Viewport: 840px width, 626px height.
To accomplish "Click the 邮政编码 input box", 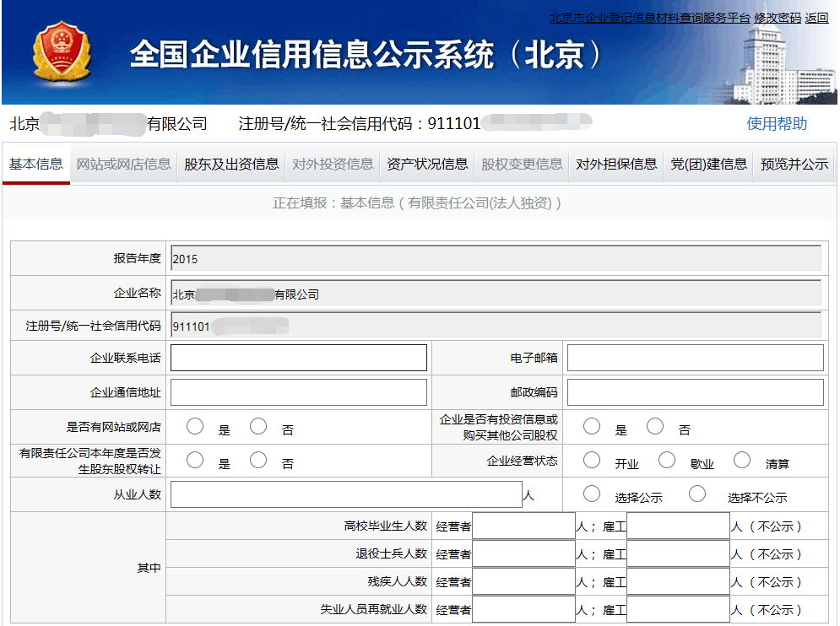I will [x=695, y=392].
